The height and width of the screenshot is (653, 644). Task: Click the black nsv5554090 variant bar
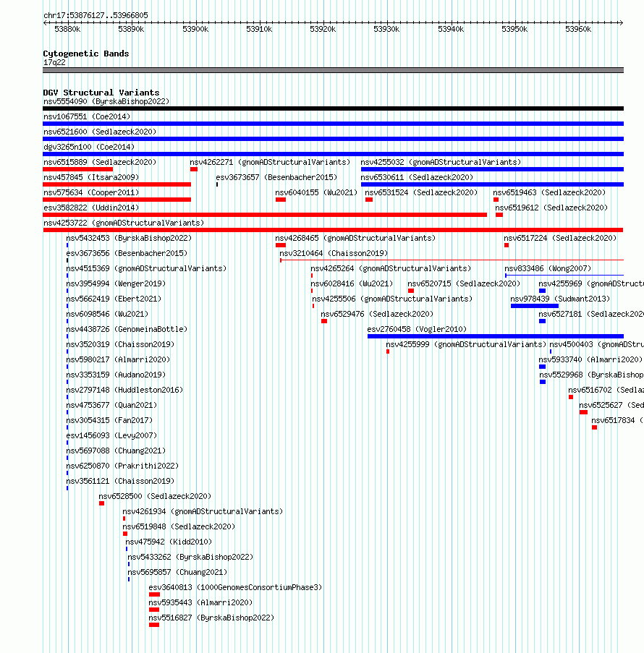(333, 108)
